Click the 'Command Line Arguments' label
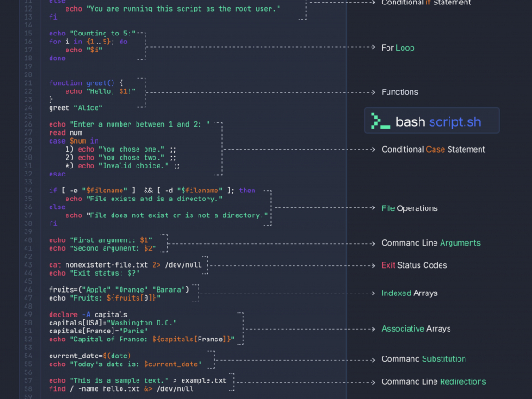532x399 pixels. coord(431,243)
